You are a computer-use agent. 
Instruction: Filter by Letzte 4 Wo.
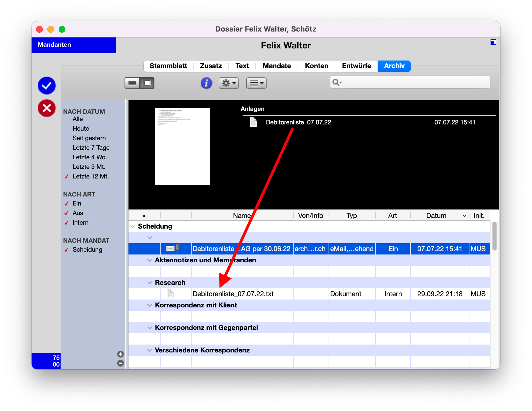(90, 157)
